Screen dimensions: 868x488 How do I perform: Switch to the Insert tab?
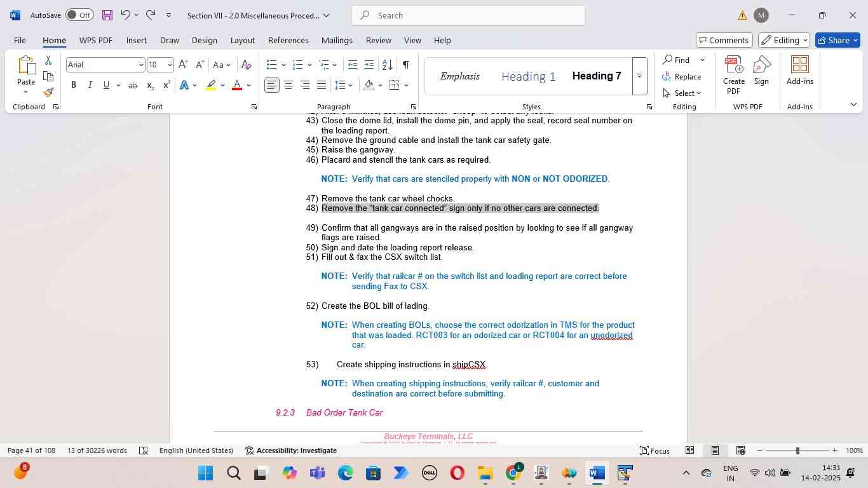[x=136, y=40]
